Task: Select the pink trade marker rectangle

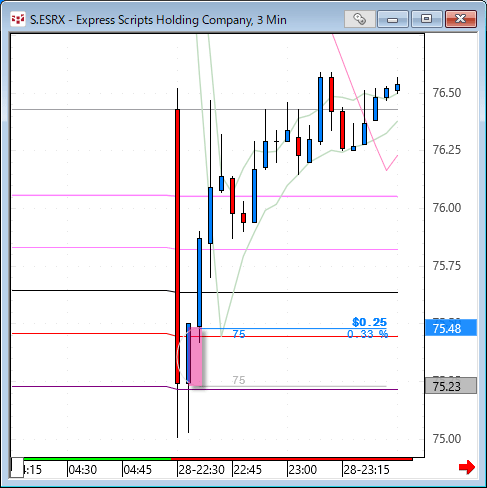Action: [x=196, y=357]
